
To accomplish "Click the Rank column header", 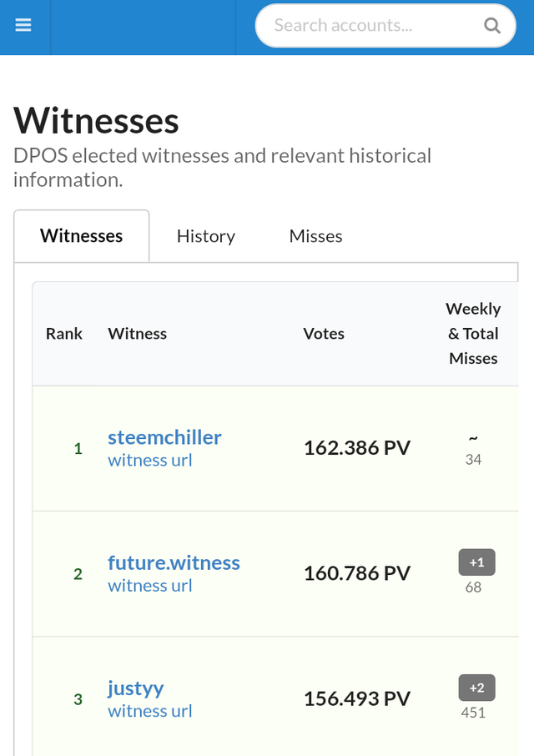I will 64,334.
